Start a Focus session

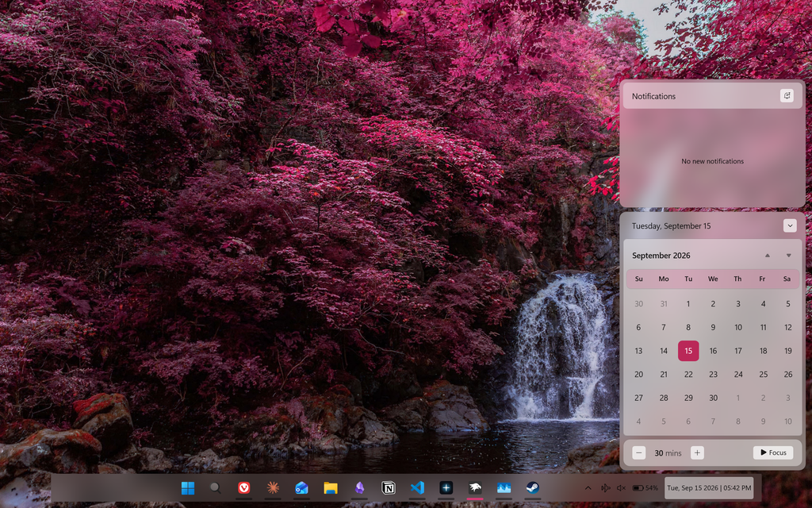(773, 452)
